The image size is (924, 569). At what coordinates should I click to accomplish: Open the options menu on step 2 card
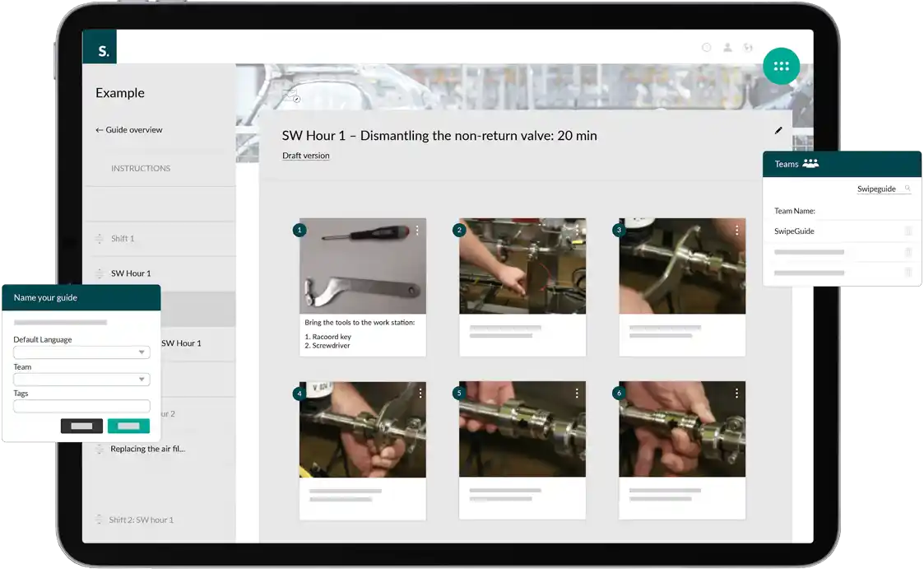(x=577, y=230)
